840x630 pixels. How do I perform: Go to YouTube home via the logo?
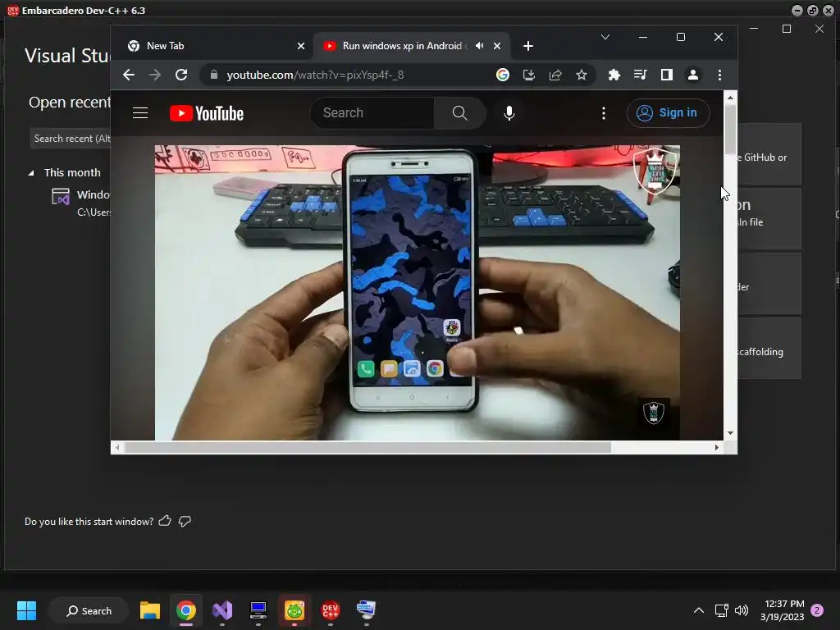(x=206, y=113)
